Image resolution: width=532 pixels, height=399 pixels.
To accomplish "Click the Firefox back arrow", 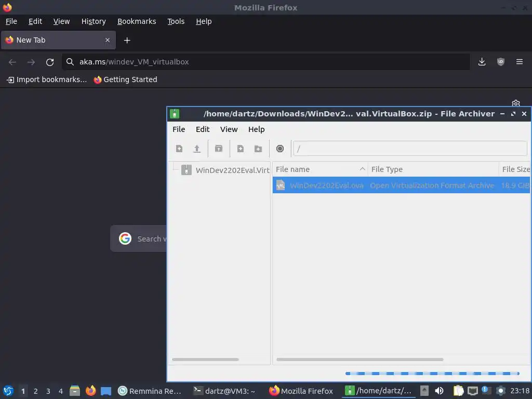I will 12,62.
